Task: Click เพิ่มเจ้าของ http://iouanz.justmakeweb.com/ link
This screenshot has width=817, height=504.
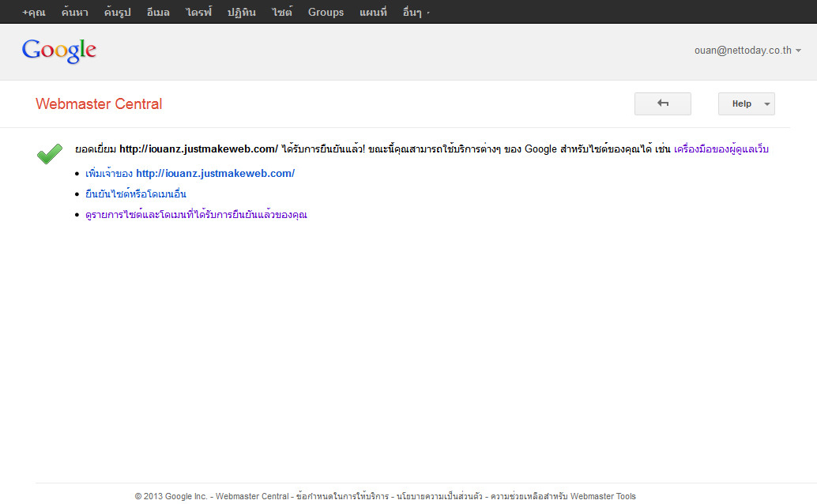Action: [x=190, y=174]
